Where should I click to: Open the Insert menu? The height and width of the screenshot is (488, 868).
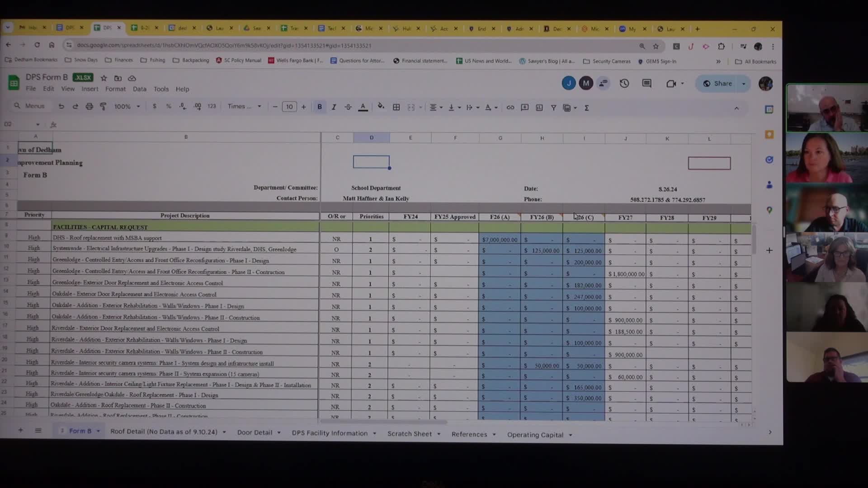(90, 89)
